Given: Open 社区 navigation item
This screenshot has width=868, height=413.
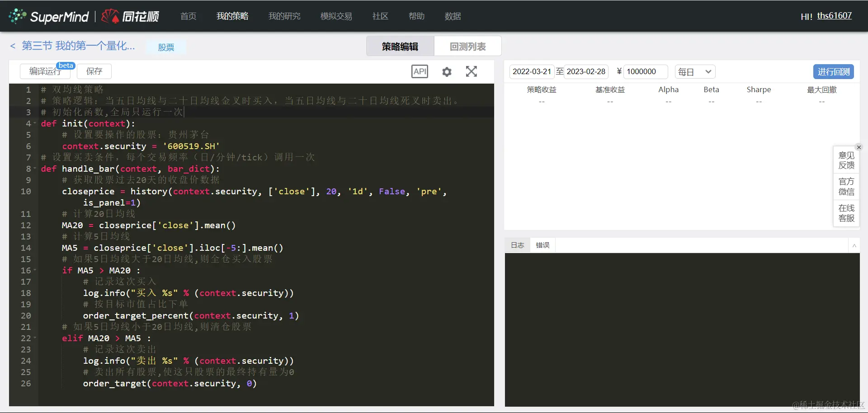Looking at the screenshot, I should (380, 16).
